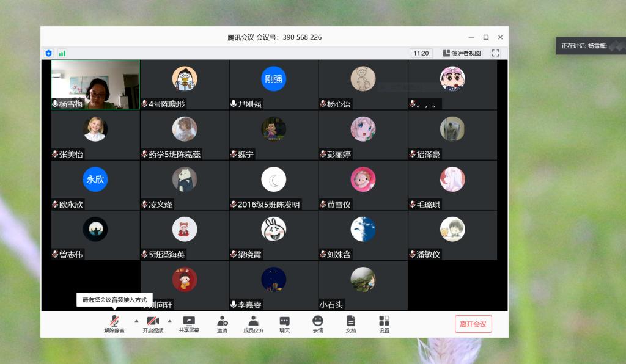Check the green network signal icon
626x364 pixels.
[x=62, y=53]
